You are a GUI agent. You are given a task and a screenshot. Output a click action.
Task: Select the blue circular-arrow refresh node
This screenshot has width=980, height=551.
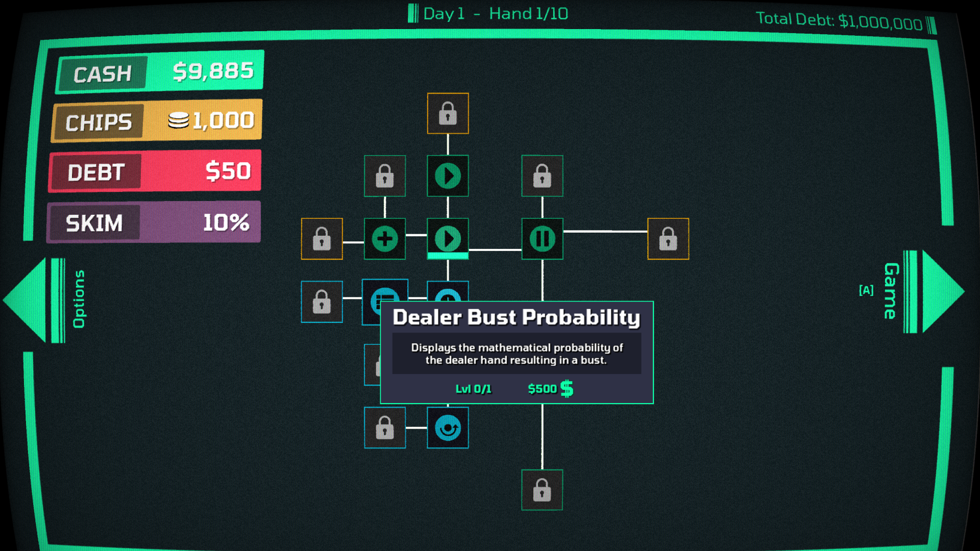(448, 428)
